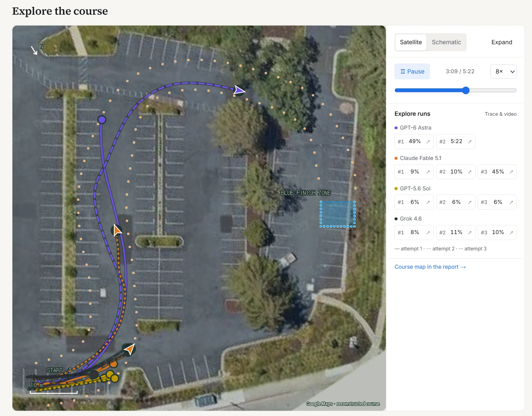Image resolution: width=532 pixels, height=416 pixels.
Task: Click the GPT-5.6 Sol model label
Action: pyautogui.click(x=415, y=188)
